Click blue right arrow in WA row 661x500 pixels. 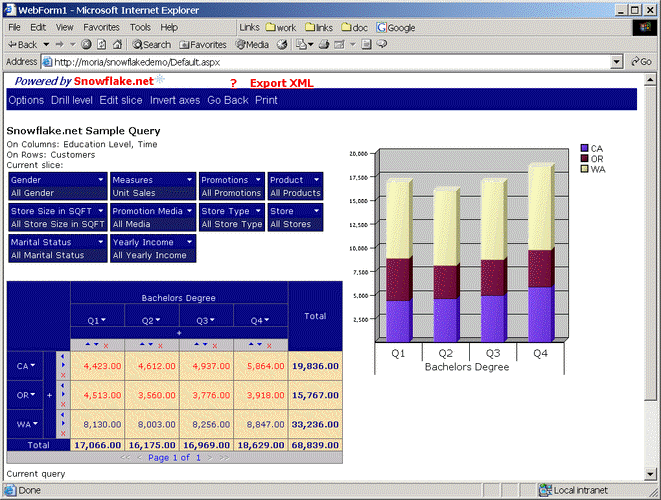(x=63, y=424)
